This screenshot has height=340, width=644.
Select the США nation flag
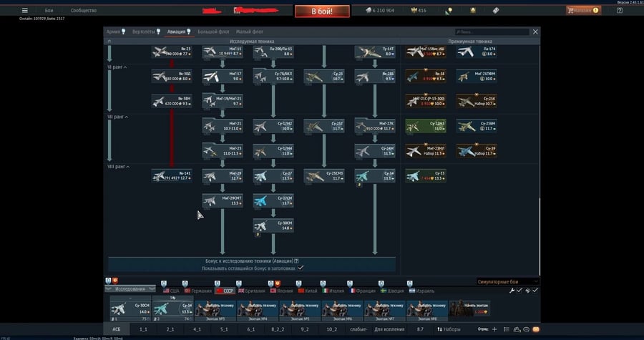171,291
